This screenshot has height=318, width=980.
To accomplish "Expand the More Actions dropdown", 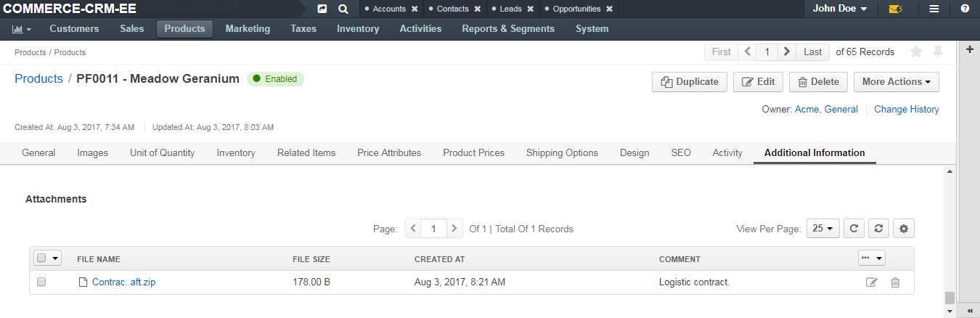I will tap(897, 82).
